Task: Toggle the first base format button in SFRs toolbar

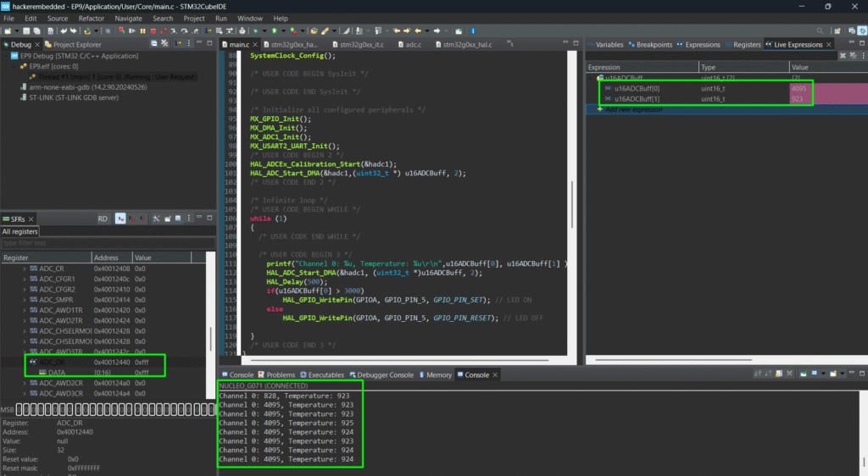Action: tap(120, 219)
